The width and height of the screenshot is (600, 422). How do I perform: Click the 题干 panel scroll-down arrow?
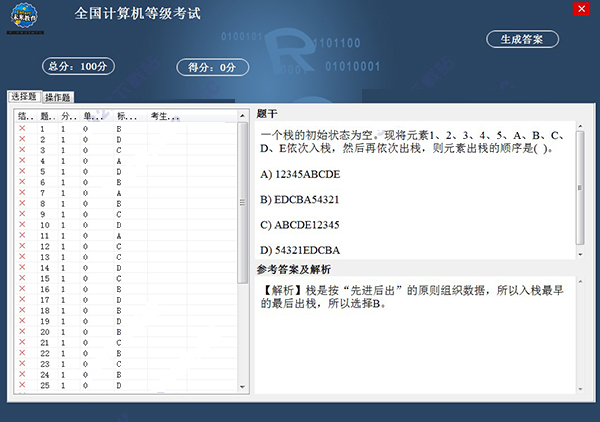pos(580,254)
